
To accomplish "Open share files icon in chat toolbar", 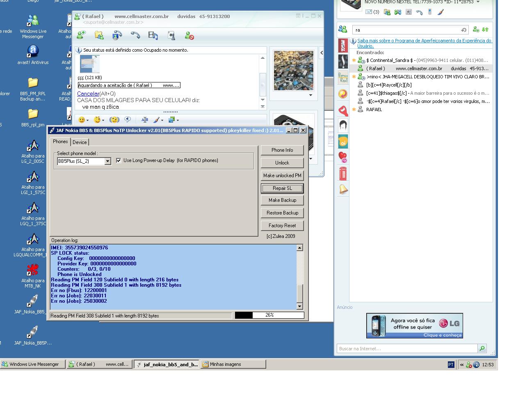I will click(x=99, y=36).
